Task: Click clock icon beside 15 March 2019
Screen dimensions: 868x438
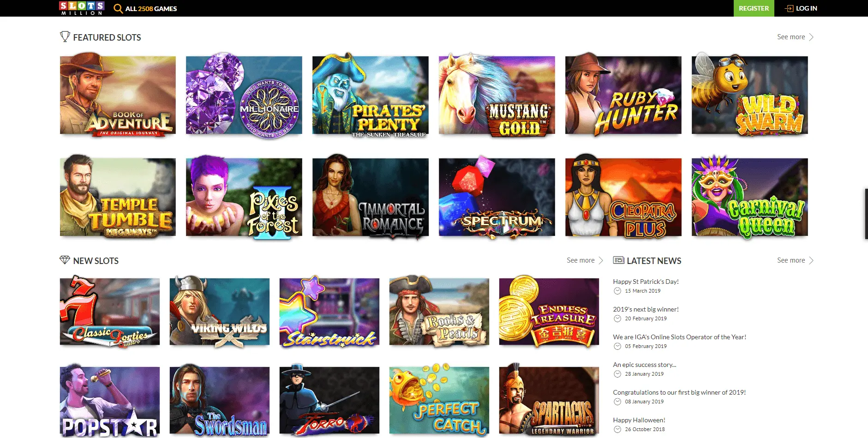Action: tap(617, 291)
